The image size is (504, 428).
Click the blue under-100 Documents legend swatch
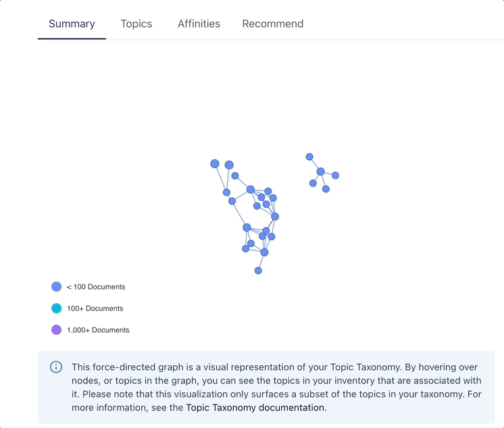56,287
